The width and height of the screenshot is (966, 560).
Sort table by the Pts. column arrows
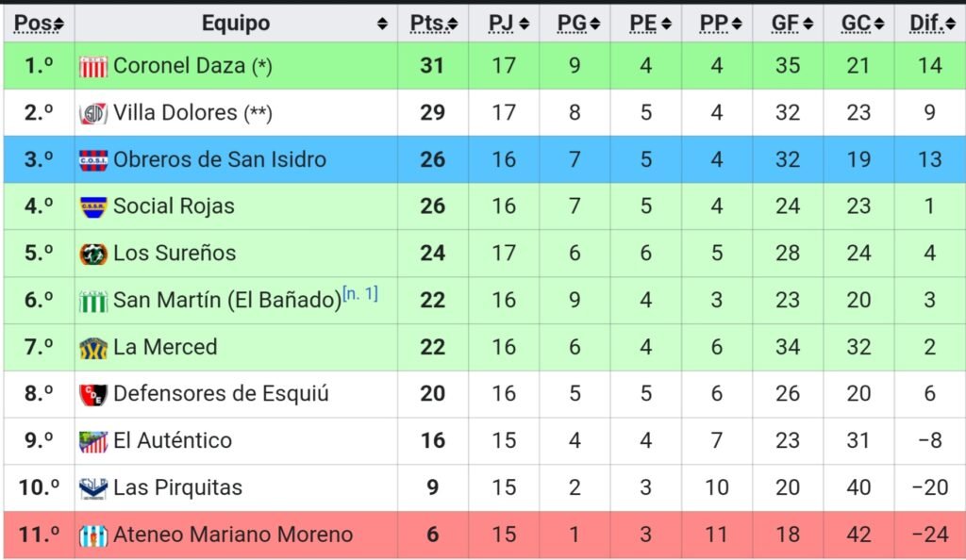[453, 24]
